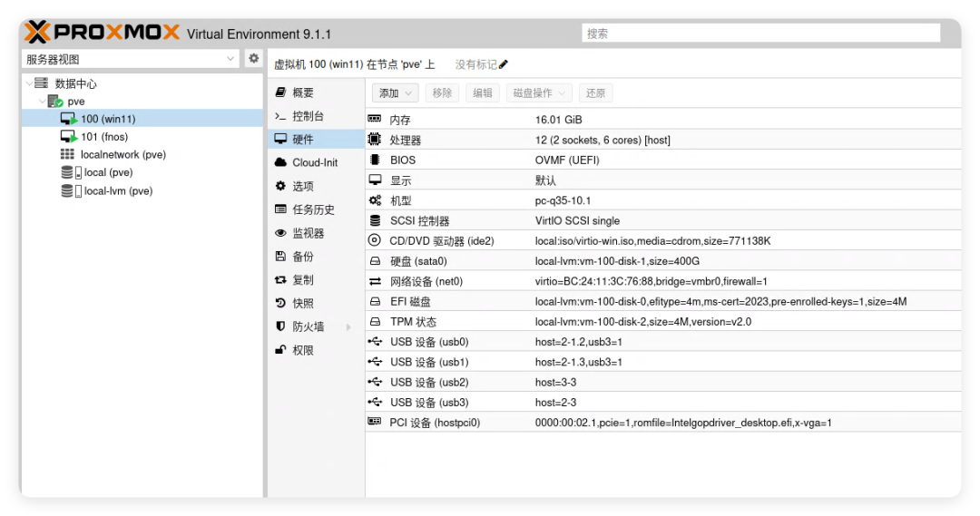The height and width of the screenshot is (516, 980).
Task: Click the disk icon in TPM 状态 row
Action: click(375, 322)
